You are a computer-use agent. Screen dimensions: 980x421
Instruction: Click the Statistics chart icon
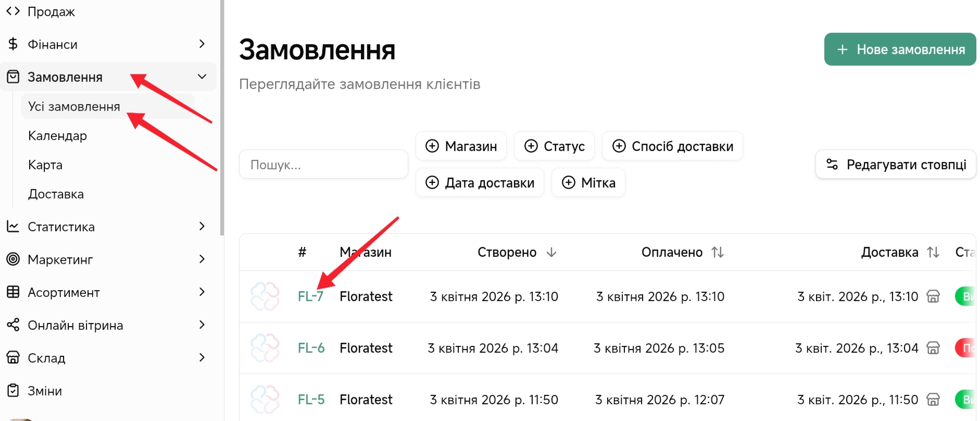point(13,227)
